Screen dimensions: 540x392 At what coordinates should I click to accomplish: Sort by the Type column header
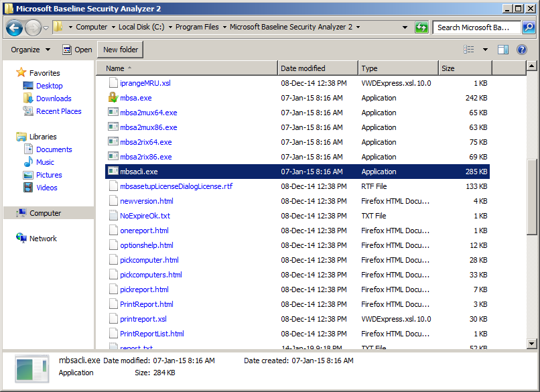[x=399, y=68]
